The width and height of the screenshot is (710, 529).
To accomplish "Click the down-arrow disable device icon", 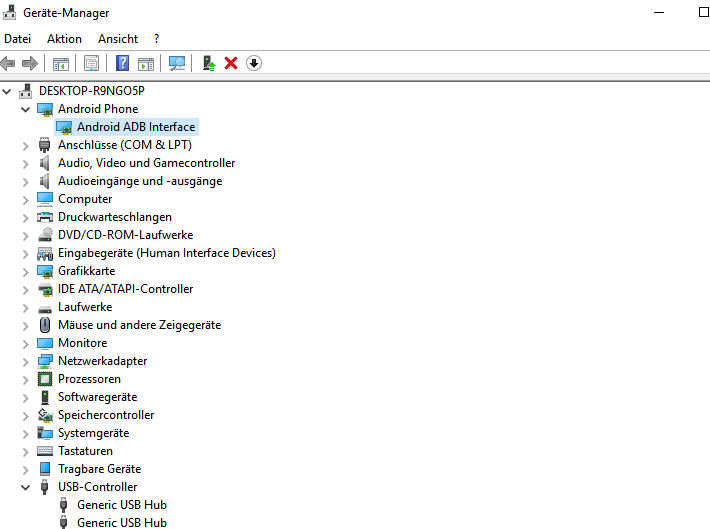I will [x=254, y=63].
